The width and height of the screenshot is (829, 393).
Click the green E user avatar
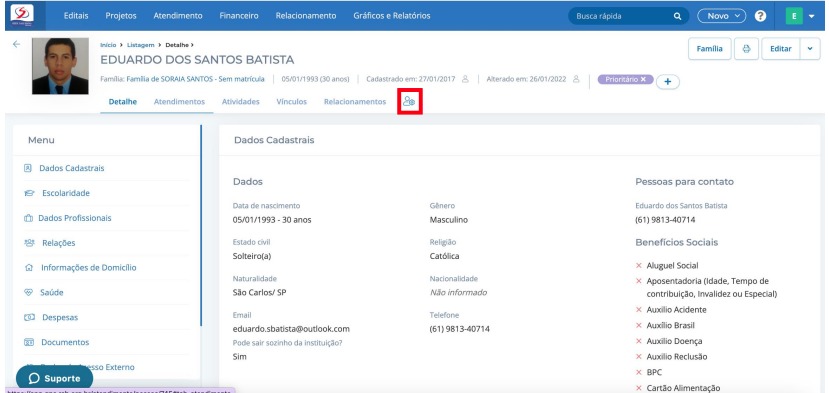click(x=794, y=16)
